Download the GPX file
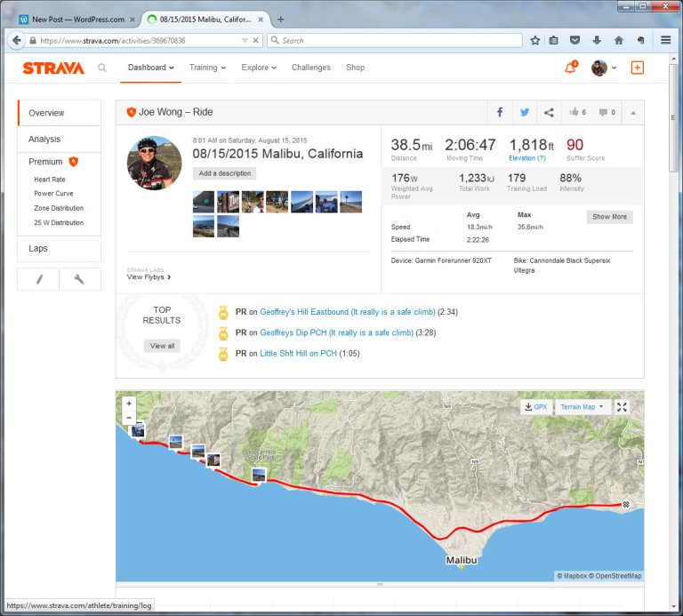This screenshot has width=683, height=616. coord(536,407)
